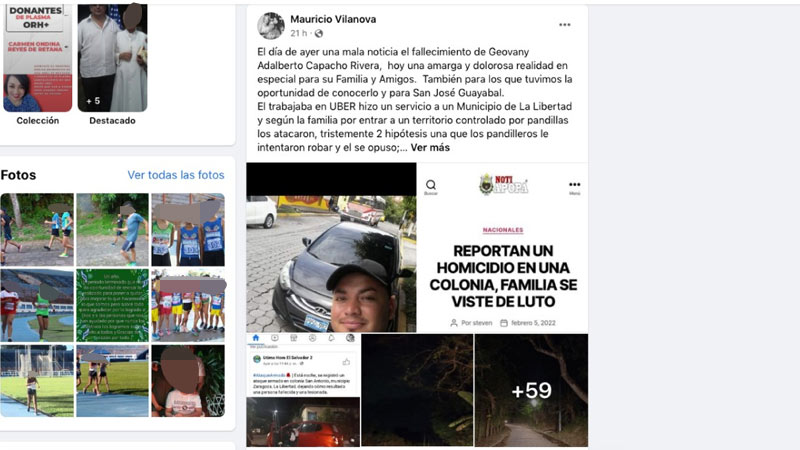Click the like thumb icon in embedded post
The width and height of the screenshot is (800, 450).
[346, 362]
